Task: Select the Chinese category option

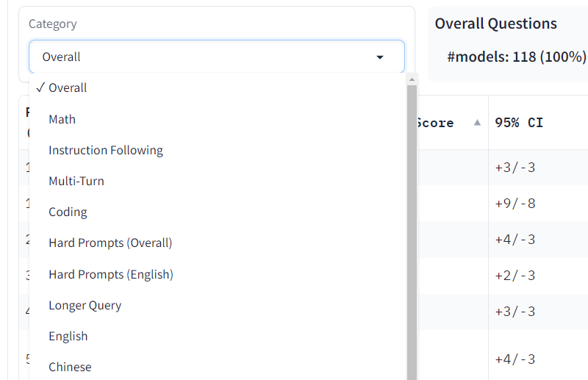Action: [71, 367]
